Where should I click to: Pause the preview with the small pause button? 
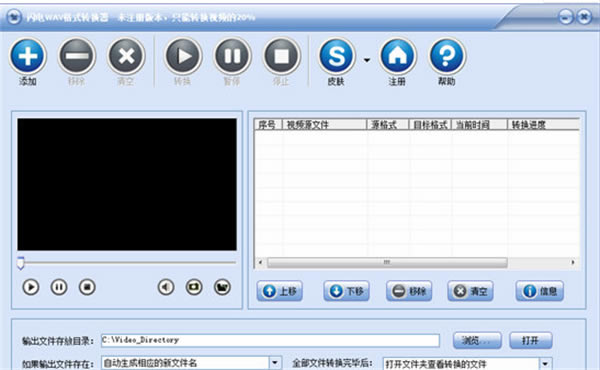click(59, 287)
